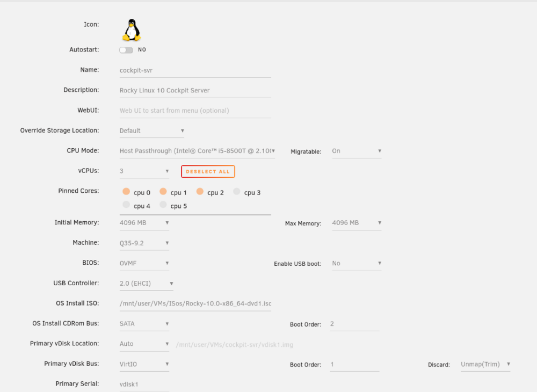Click the Pinned Cores label
This screenshot has height=392, width=537.
coord(78,191)
